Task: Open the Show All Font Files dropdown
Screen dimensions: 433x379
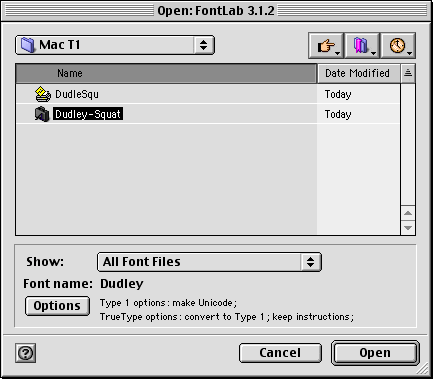Action: tap(209, 262)
